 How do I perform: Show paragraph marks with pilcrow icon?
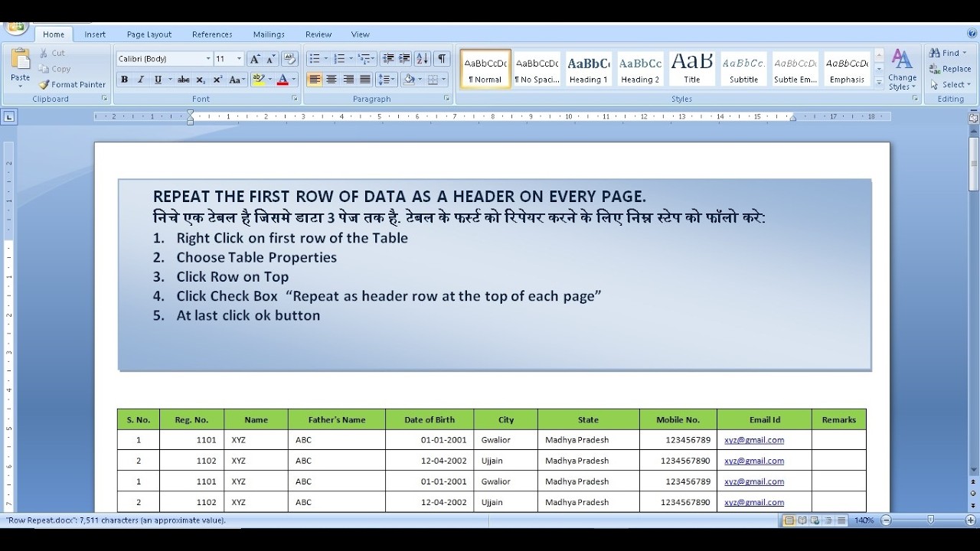442,59
